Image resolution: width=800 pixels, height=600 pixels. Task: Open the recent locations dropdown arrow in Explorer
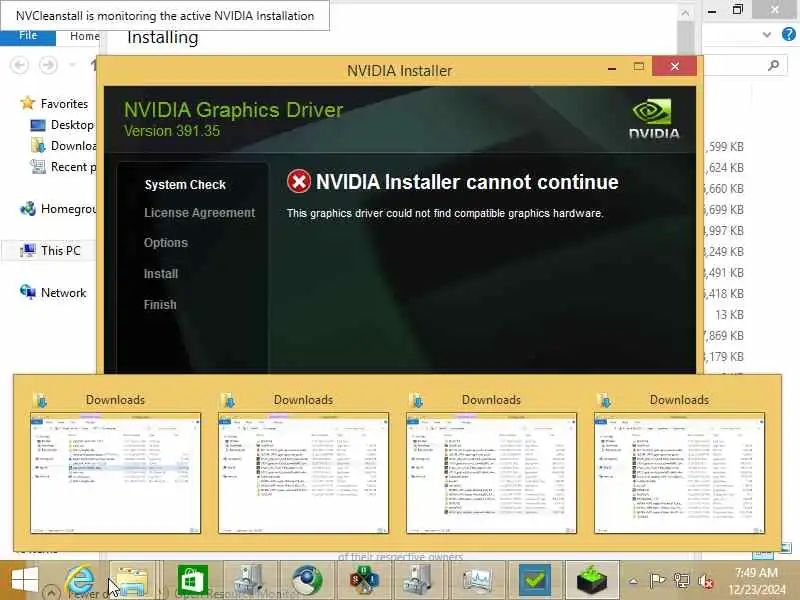tap(72, 65)
